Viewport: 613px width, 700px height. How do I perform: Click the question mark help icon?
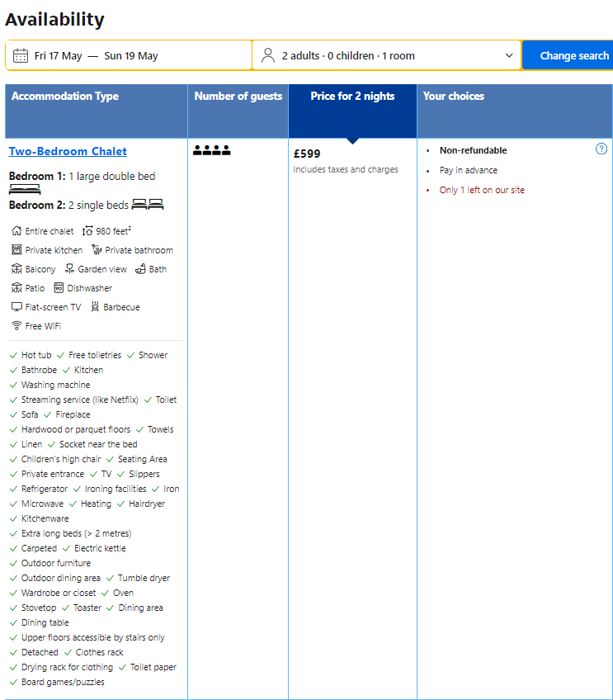coord(601,149)
